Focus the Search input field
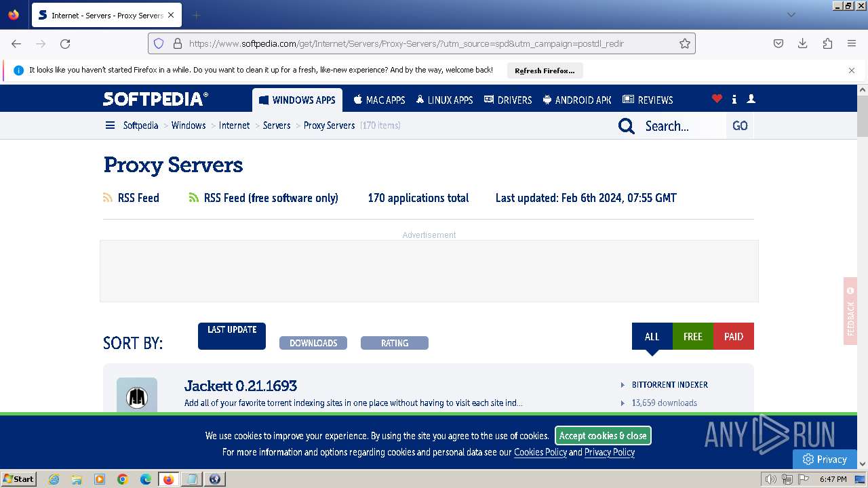 click(684, 126)
